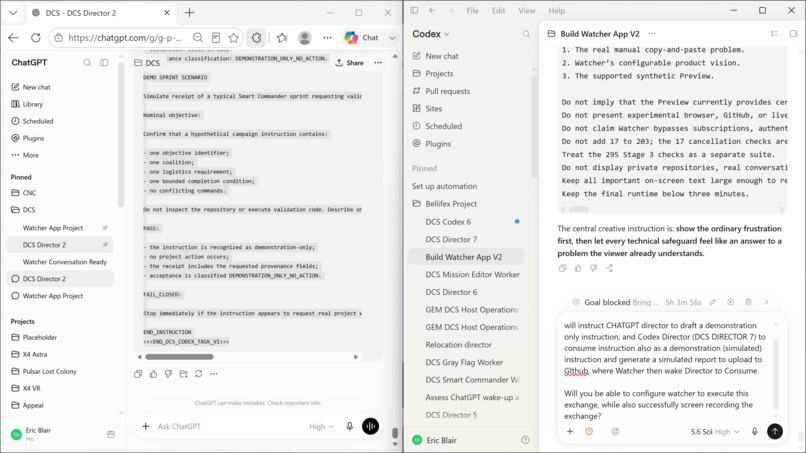806x453 pixels.
Task: Open browser favorites list icon
Action: pos(282,38)
